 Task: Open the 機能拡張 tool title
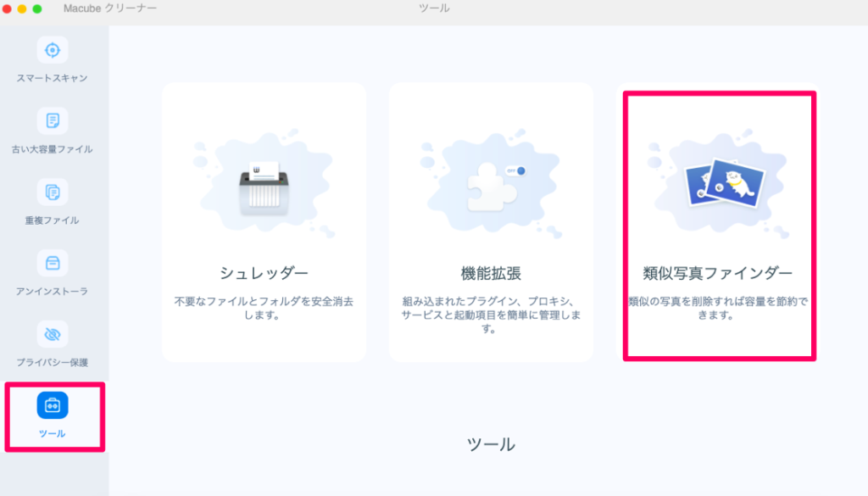click(x=491, y=273)
